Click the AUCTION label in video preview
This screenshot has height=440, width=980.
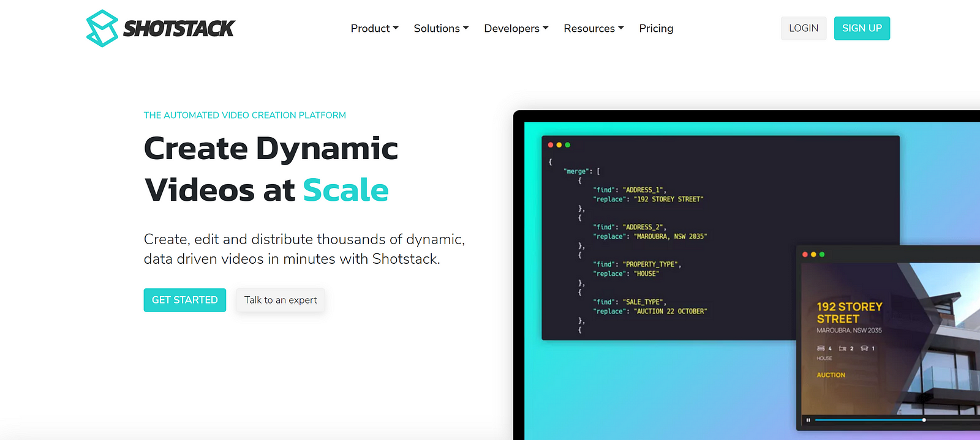[831, 375]
